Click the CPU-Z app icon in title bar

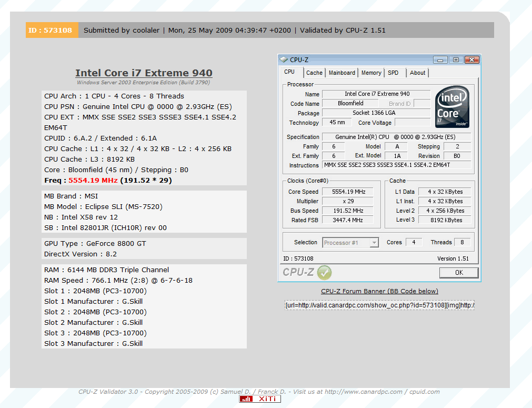[x=283, y=59]
